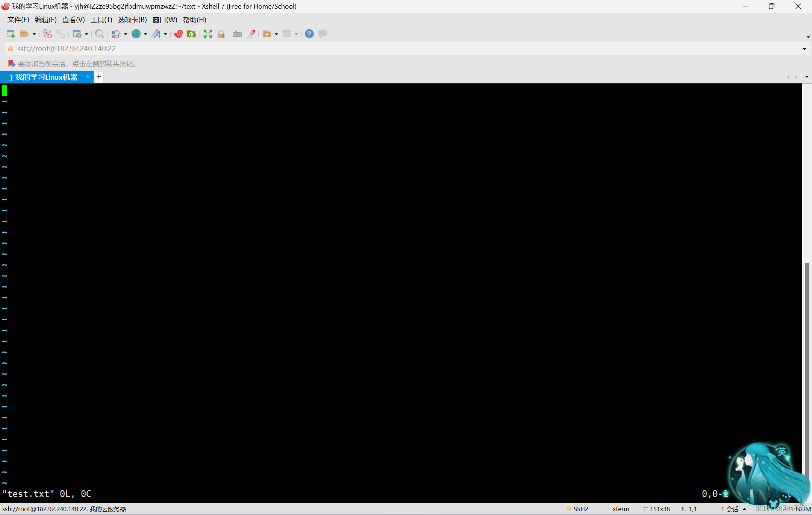Viewport: 812px width, 515px height.
Task: Click the green cursor in terminal
Action: (x=5, y=91)
